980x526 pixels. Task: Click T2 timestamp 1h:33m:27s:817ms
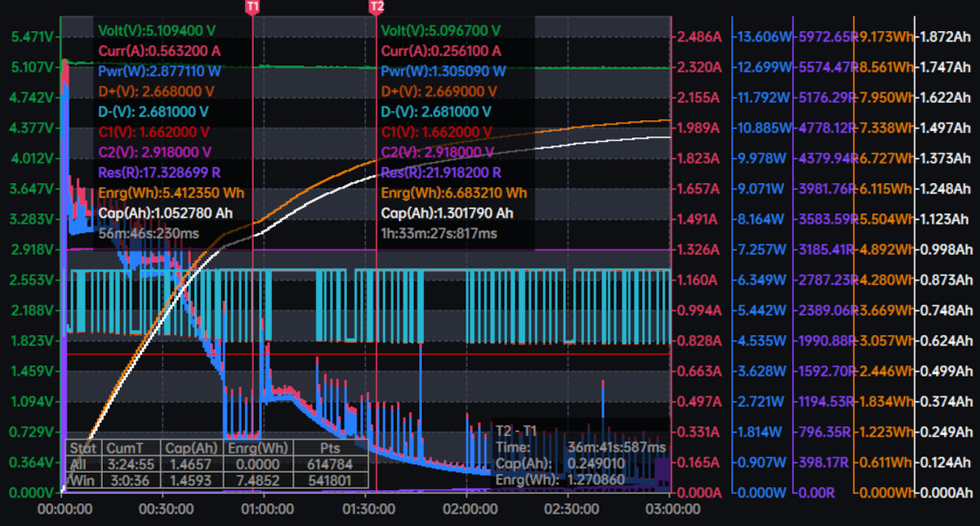point(439,234)
